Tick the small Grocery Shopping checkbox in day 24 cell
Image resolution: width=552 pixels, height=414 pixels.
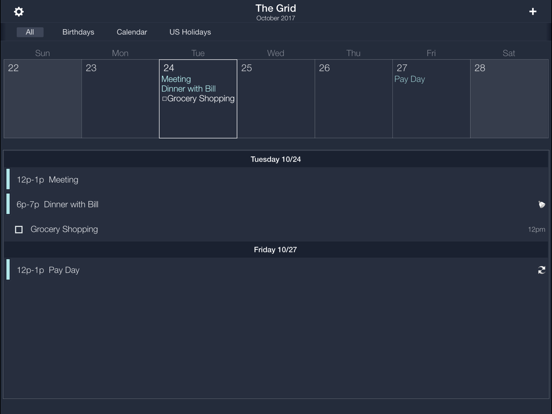point(164,99)
